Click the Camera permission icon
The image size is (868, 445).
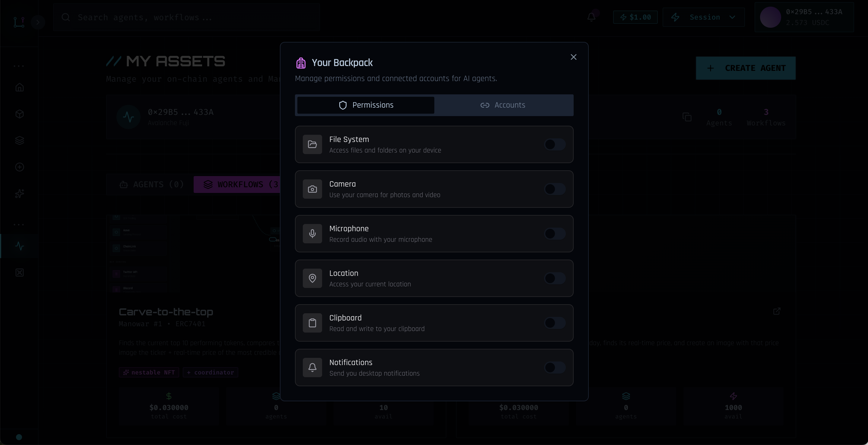[312, 189]
